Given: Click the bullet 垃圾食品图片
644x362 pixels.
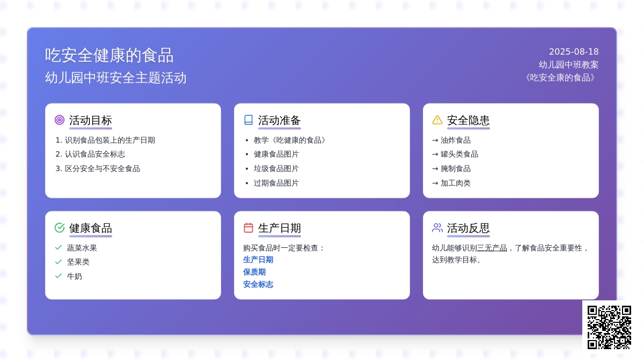Looking at the screenshot, I should [x=276, y=168].
